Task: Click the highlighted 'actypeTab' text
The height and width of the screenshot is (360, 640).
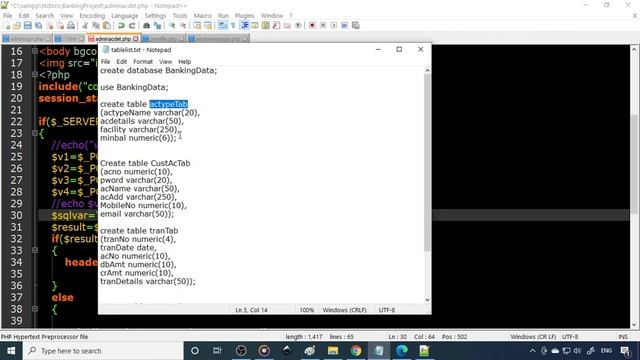Action: [169, 104]
